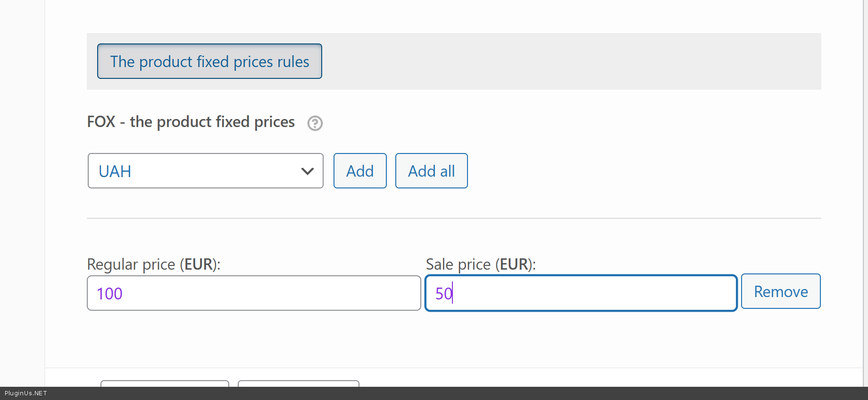Open The product fixed prices rules
Screen dimensions: 868x400
[209, 61]
